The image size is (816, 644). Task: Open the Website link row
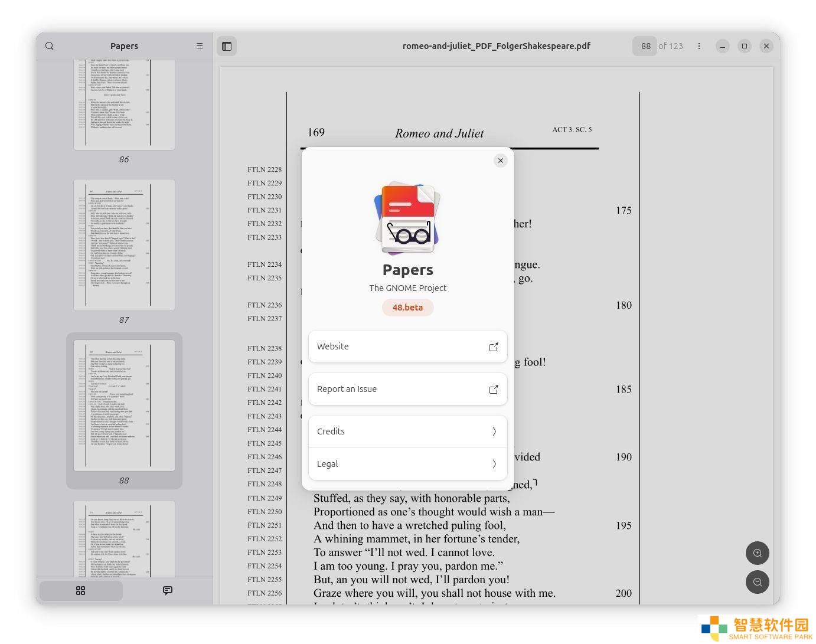click(408, 346)
